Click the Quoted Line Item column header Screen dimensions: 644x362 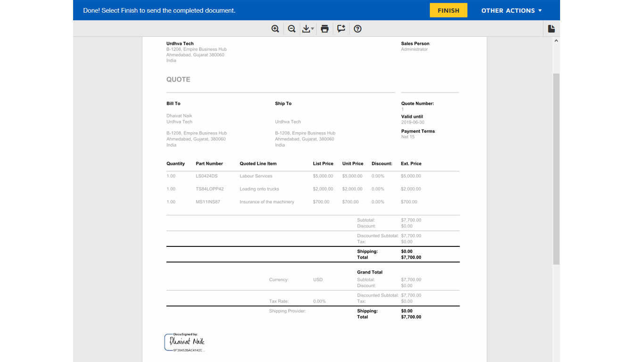point(258,164)
